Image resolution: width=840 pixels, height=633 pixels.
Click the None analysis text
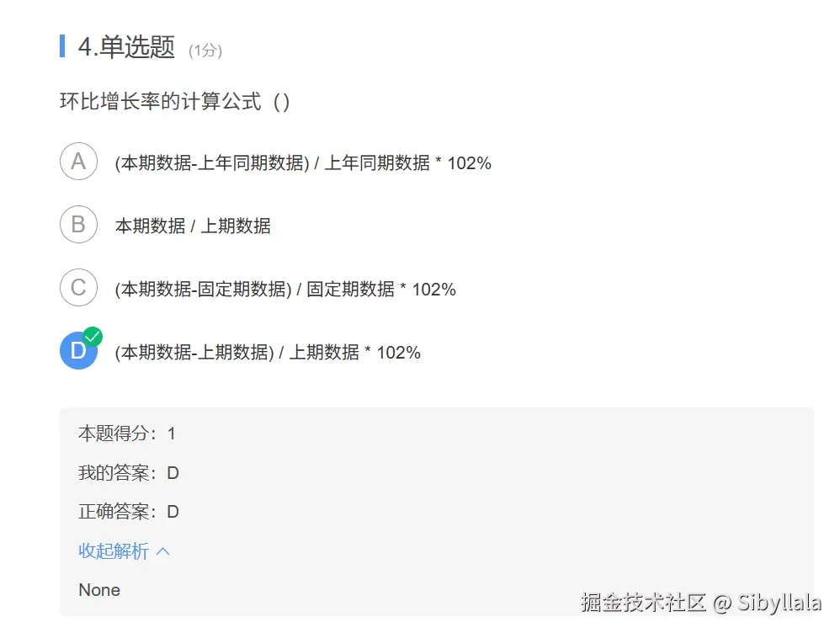pos(99,590)
